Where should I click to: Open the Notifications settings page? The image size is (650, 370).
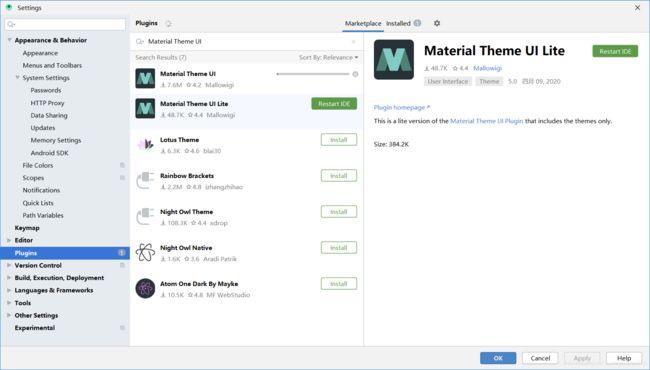point(41,190)
